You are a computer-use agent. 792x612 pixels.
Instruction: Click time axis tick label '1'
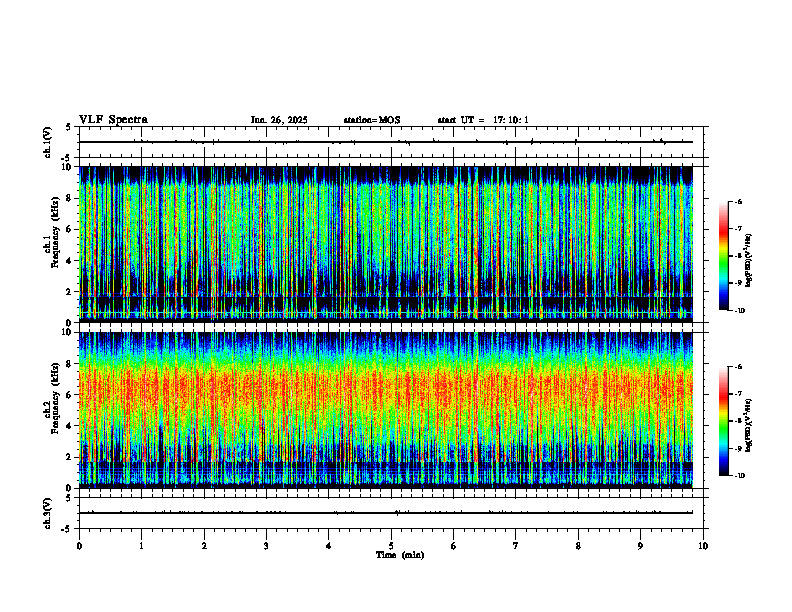tap(141, 546)
